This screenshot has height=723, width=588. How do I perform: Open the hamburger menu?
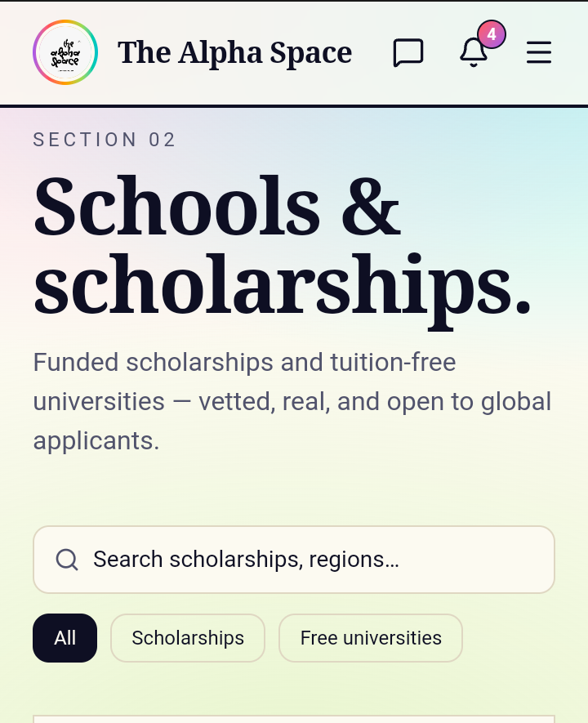coord(539,52)
